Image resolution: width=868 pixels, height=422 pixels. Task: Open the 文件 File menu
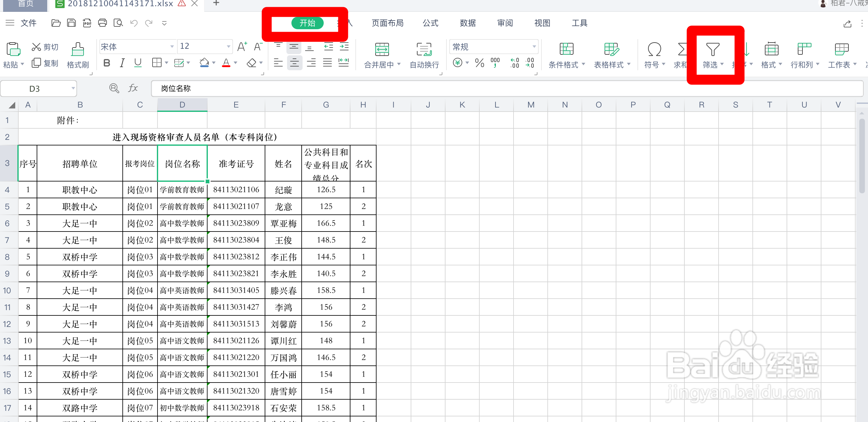click(x=28, y=23)
